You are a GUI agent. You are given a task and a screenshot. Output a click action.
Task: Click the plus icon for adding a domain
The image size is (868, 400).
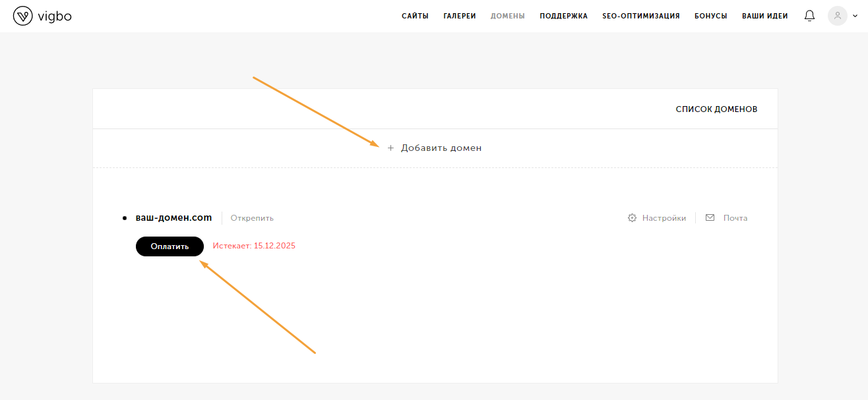click(390, 148)
